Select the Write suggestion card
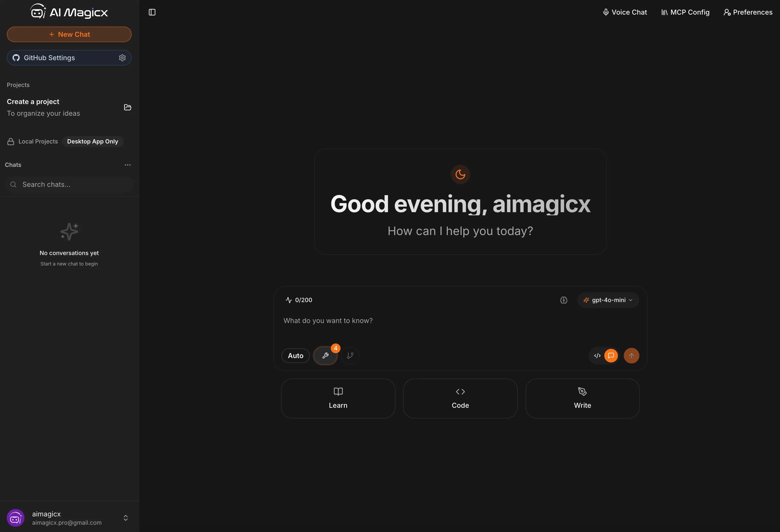 (x=582, y=399)
